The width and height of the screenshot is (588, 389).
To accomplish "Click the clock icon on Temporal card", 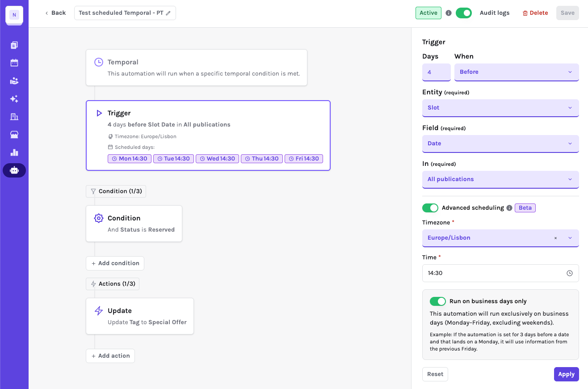I will pos(99,62).
